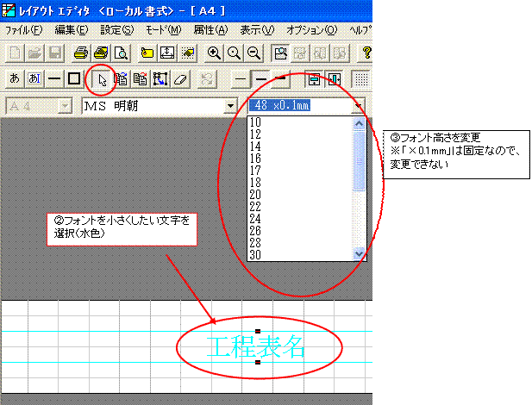This screenshot has width=532, height=405.
Task: Click the font list scroll down arrow
Action: [x=359, y=253]
